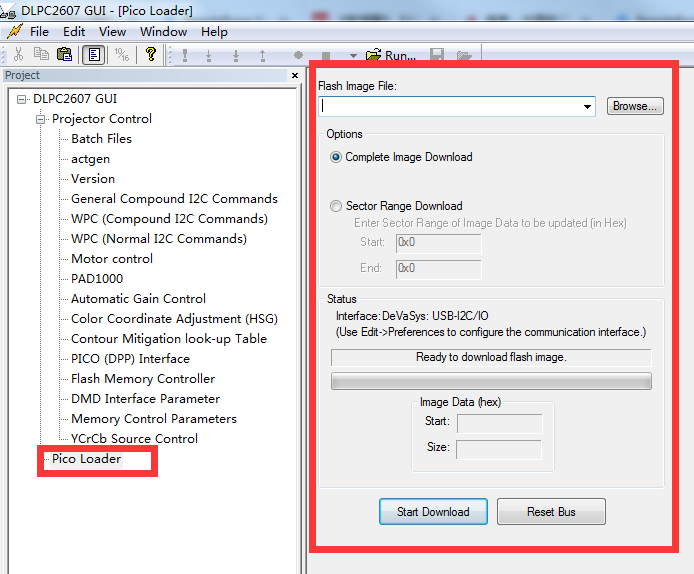Viewport: 694px width, 574px height.
Task: Open the Flash Image File dropdown arrow
Action: [x=587, y=107]
